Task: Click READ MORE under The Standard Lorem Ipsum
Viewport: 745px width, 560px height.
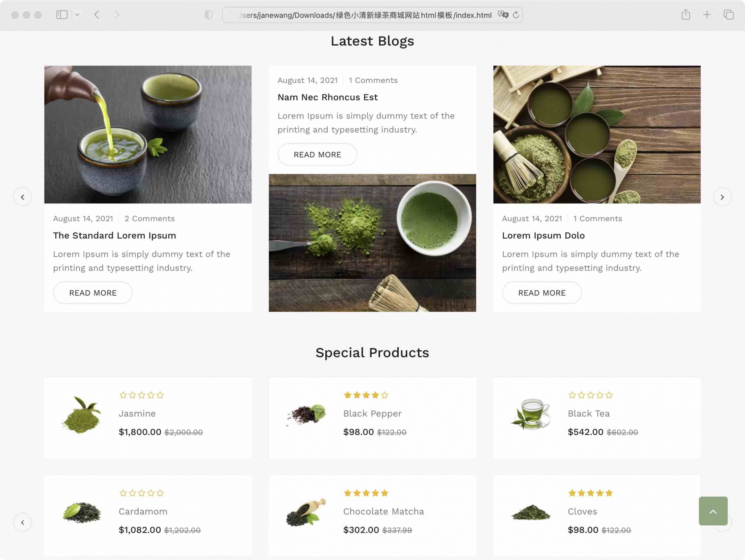Action: 93,293
